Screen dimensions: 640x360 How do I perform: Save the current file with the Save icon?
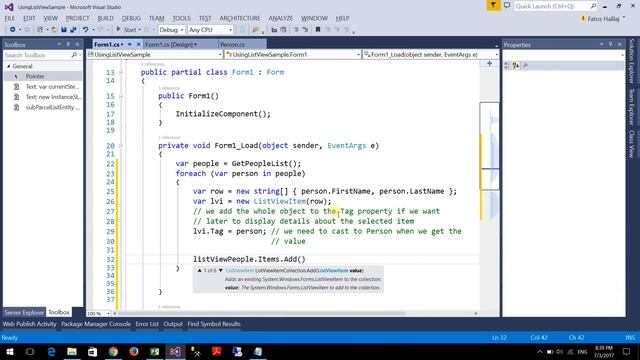click(x=64, y=30)
